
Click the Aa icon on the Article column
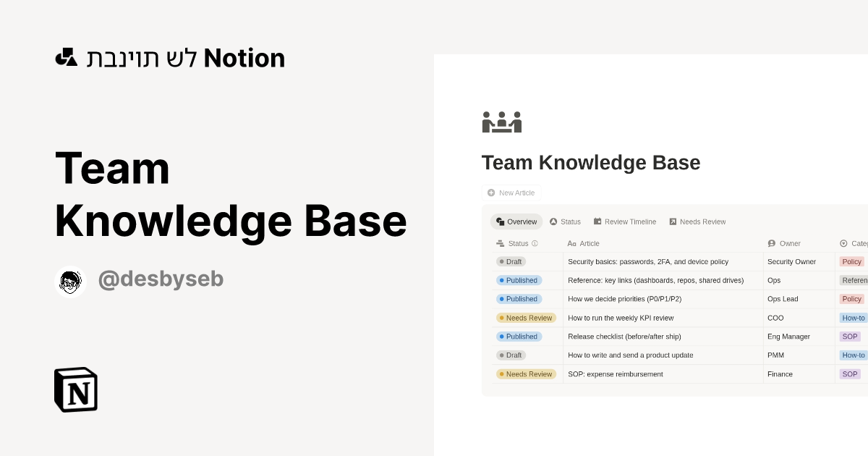[571, 243]
